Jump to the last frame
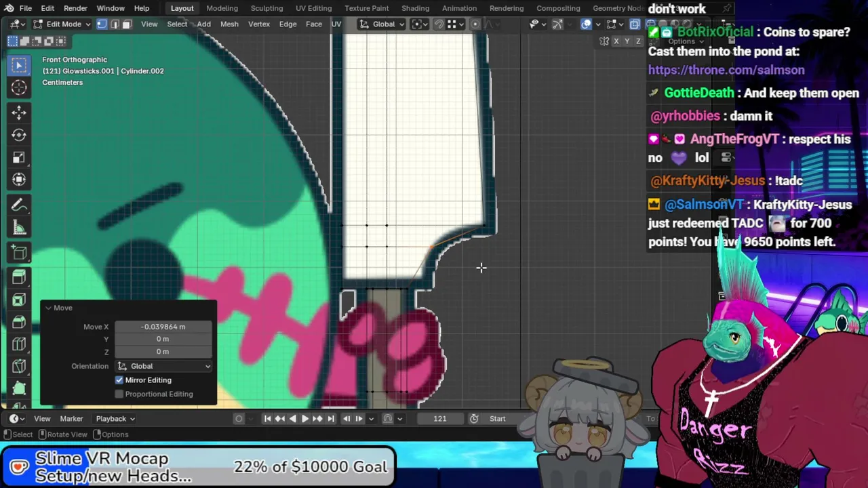This screenshot has height=488, width=868. 331,419
